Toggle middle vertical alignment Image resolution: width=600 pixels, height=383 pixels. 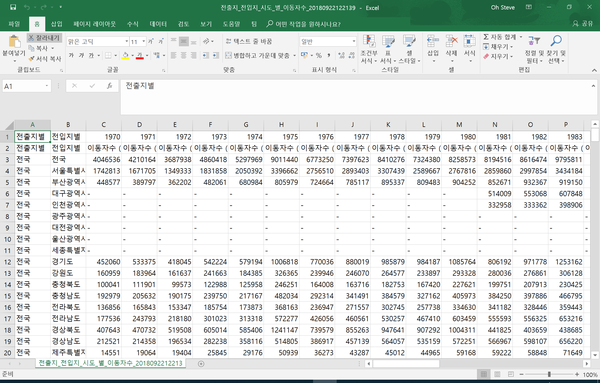[184, 41]
